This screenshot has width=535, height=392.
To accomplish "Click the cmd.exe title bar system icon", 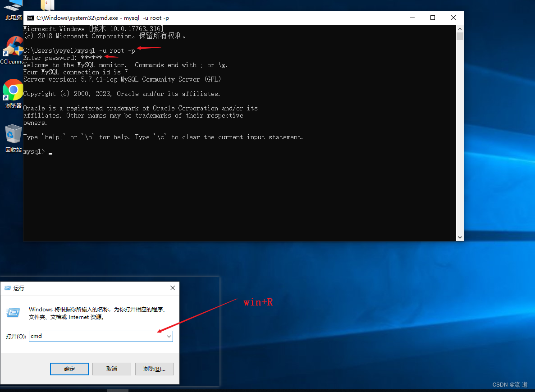I will point(31,18).
